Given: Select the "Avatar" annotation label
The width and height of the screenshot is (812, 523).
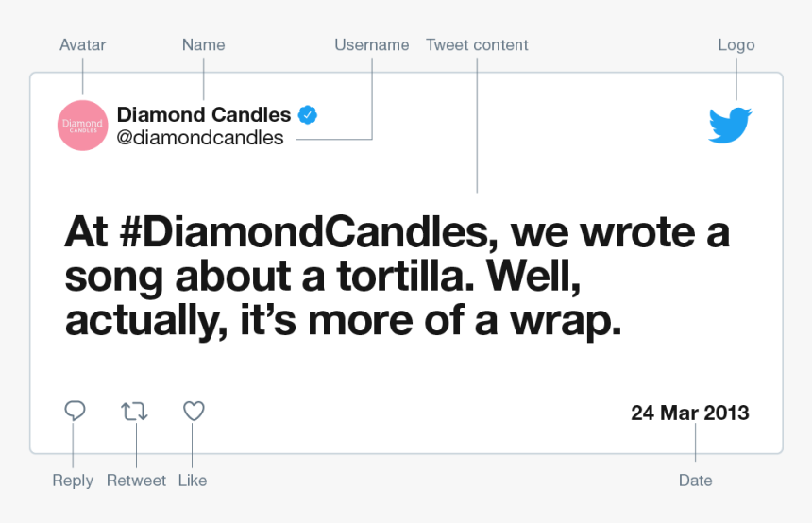Looking at the screenshot, I should [x=82, y=44].
